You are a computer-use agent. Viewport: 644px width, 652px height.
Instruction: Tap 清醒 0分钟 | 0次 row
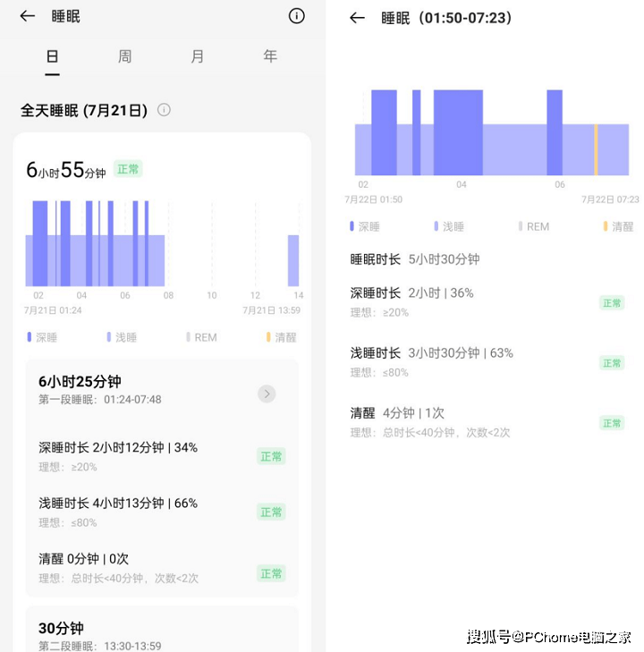coord(162,568)
